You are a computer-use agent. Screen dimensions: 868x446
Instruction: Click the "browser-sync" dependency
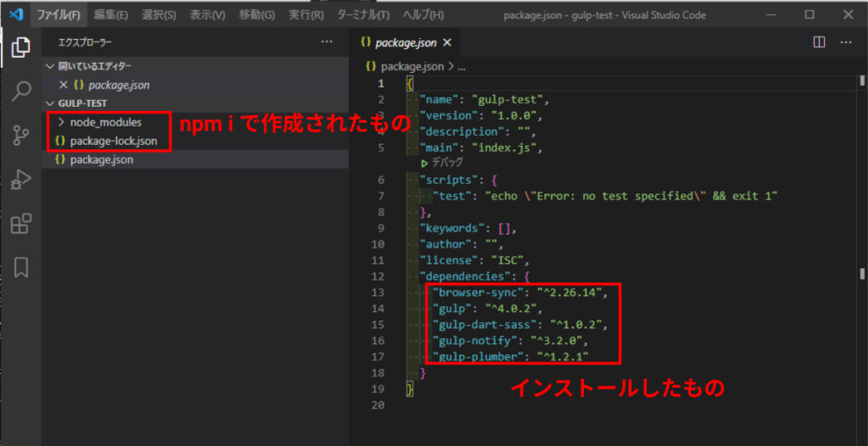pos(478,292)
